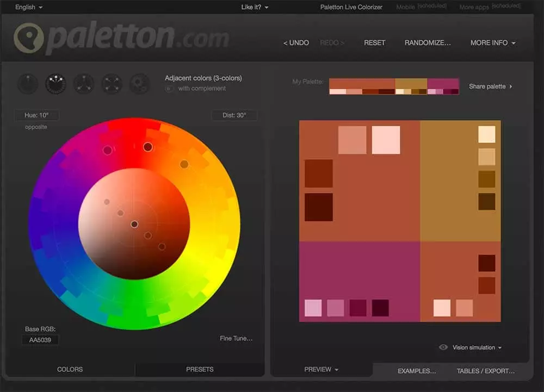Click the base hue dot on the color wheel
Image resolution: width=544 pixels, height=392 pixels.
pos(147,147)
